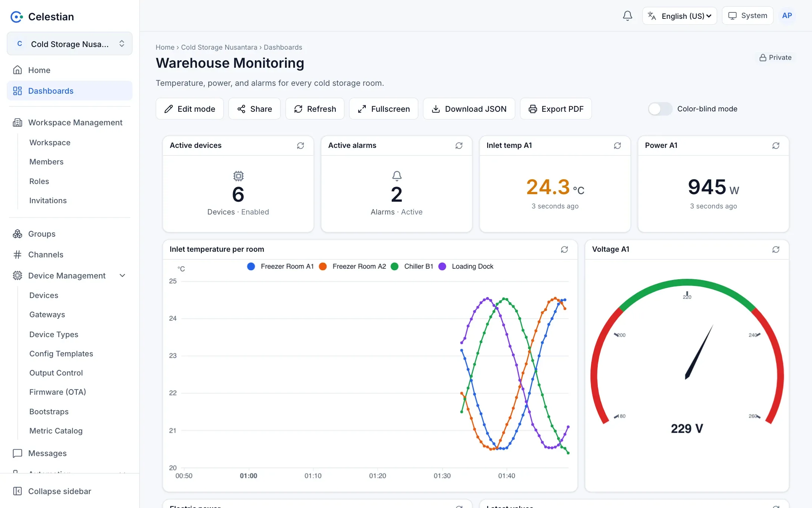This screenshot has width=812, height=508.
Task: Toggle Freezer Room A1 series in legend
Action: pos(280,266)
